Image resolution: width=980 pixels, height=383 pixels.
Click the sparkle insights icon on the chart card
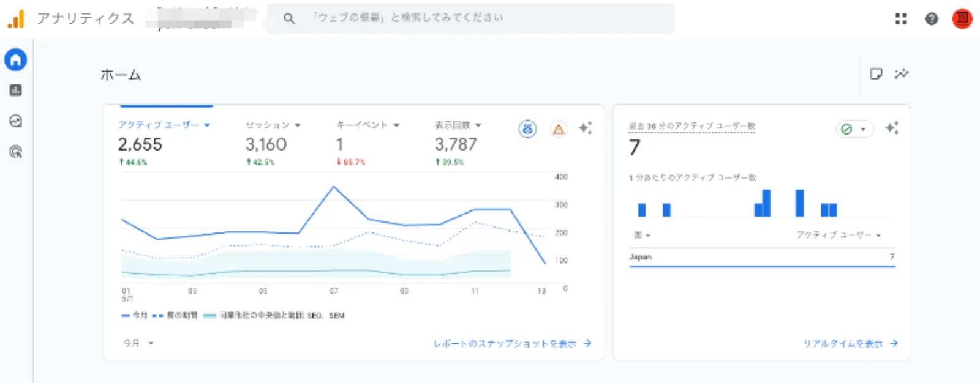click(x=586, y=128)
